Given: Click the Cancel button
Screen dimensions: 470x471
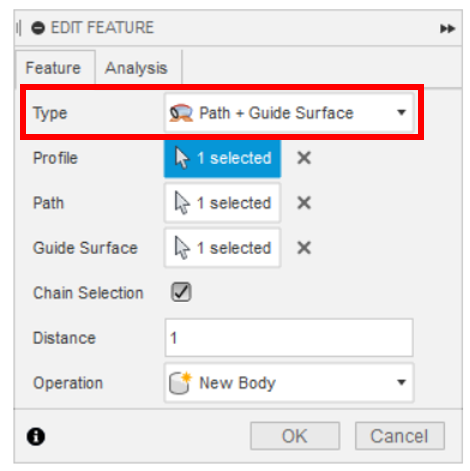Looking at the screenshot, I should (400, 436).
